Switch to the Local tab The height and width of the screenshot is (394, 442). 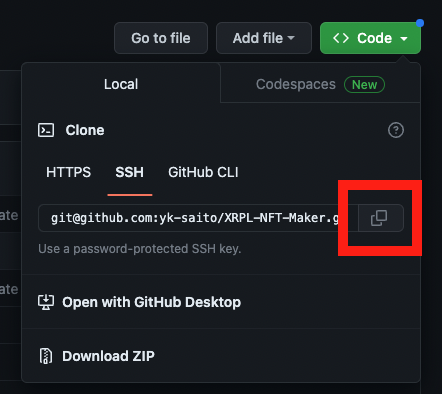coord(121,84)
